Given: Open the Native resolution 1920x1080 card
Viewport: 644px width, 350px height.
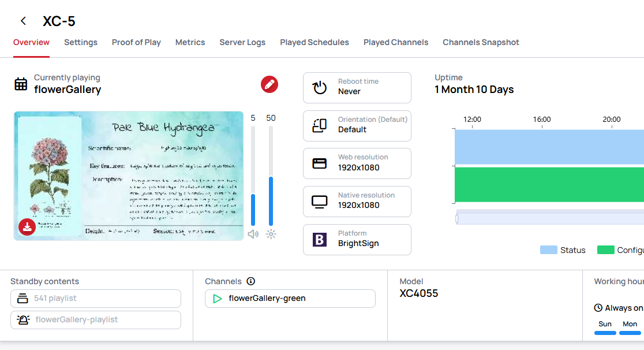Looking at the screenshot, I should 357,202.
